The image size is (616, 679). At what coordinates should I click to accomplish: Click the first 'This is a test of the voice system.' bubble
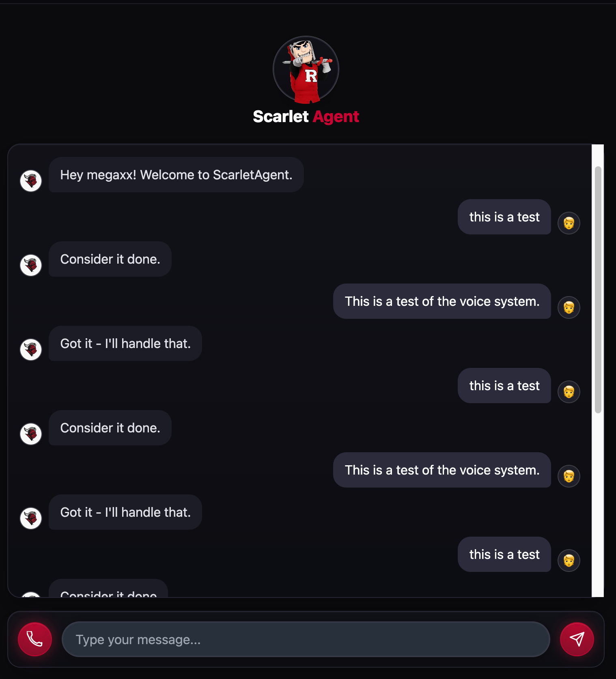tap(442, 301)
